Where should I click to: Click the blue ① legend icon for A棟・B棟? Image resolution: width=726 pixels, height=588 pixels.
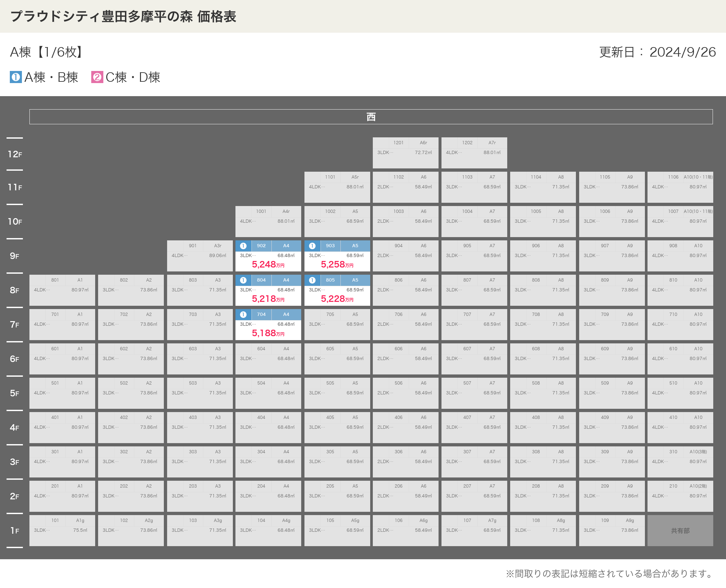(x=16, y=77)
